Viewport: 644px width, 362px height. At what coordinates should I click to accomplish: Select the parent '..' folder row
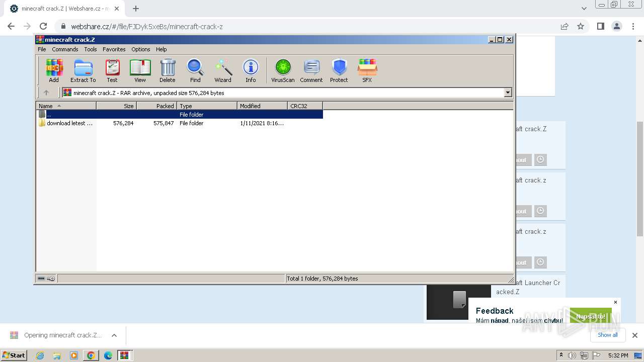(x=180, y=115)
